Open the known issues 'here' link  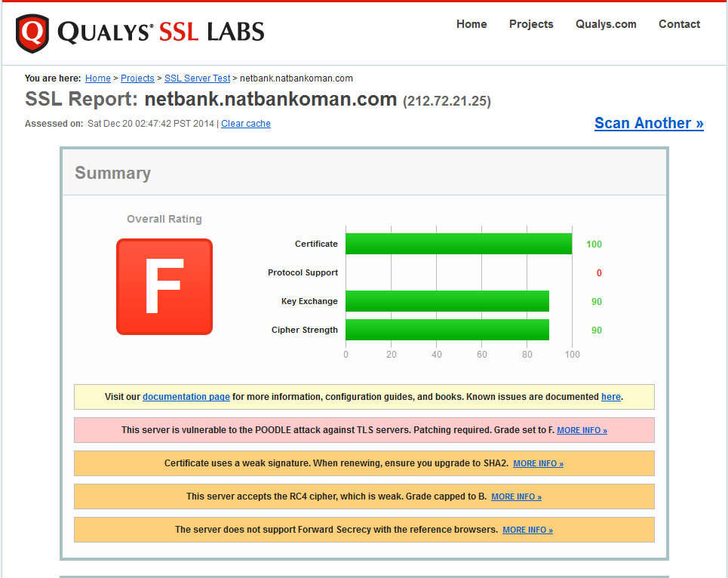pyautogui.click(x=611, y=397)
